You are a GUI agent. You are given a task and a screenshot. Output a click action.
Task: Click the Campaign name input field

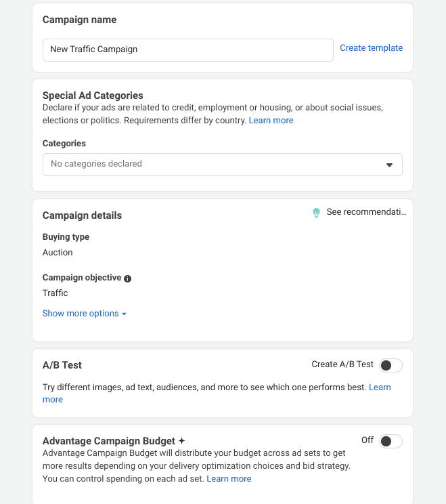[x=188, y=50]
